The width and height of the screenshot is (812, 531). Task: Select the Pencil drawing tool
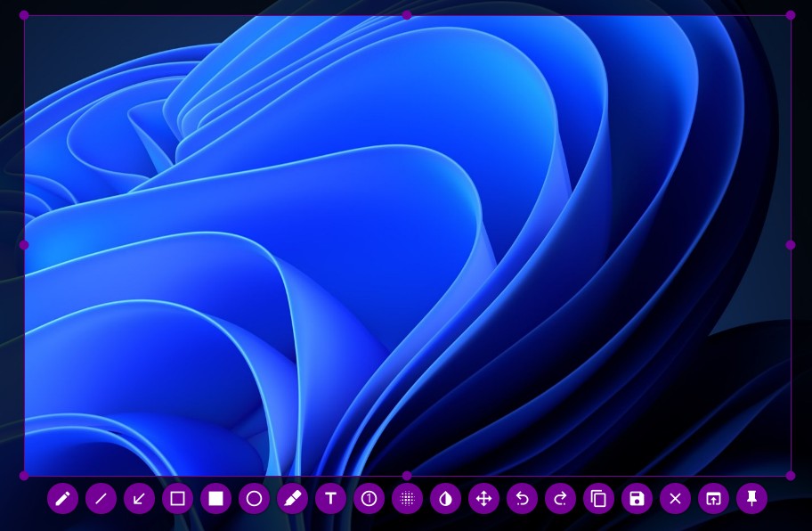point(62,498)
